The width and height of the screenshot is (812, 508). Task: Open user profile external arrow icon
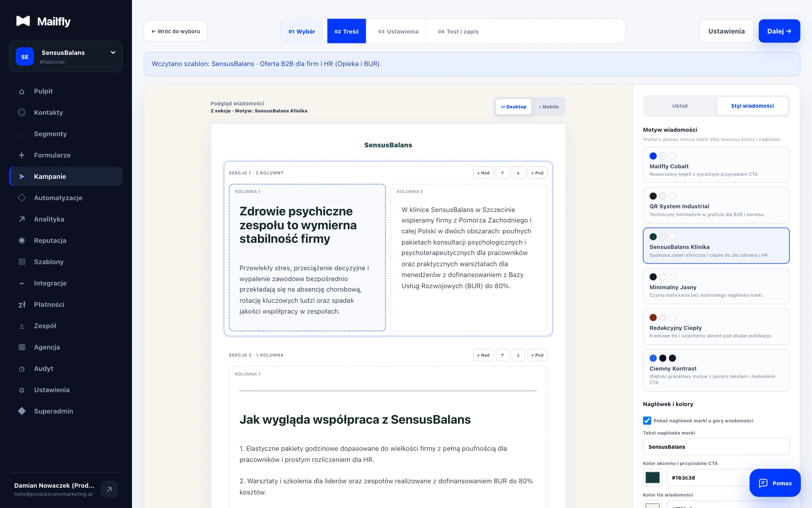point(109,489)
